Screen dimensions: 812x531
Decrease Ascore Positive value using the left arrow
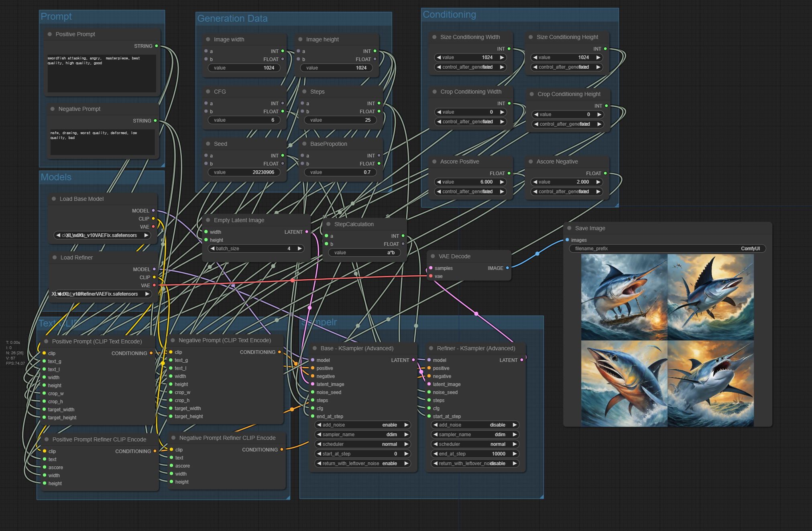point(439,182)
